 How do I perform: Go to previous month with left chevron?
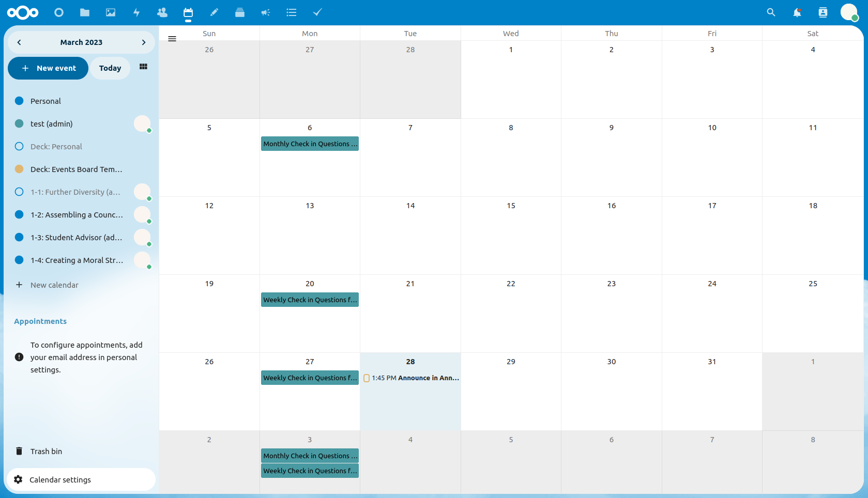coord(19,42)
